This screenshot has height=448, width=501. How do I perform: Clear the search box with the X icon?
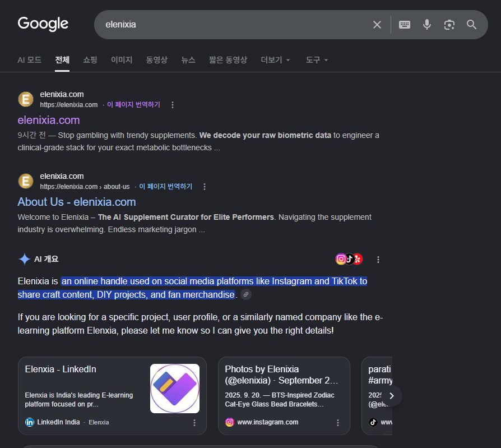(377, 25)
